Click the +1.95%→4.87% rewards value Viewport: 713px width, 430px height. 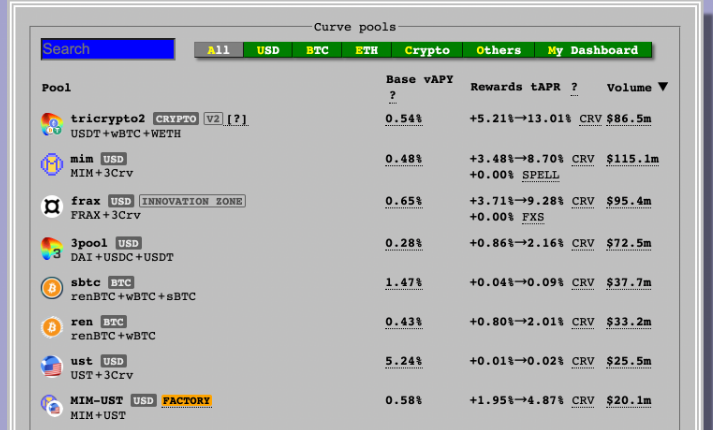(x=517, y=400)
